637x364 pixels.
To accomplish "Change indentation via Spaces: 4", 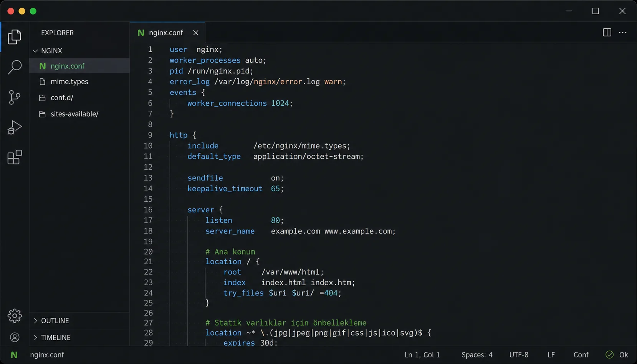I will pos(477,355).
